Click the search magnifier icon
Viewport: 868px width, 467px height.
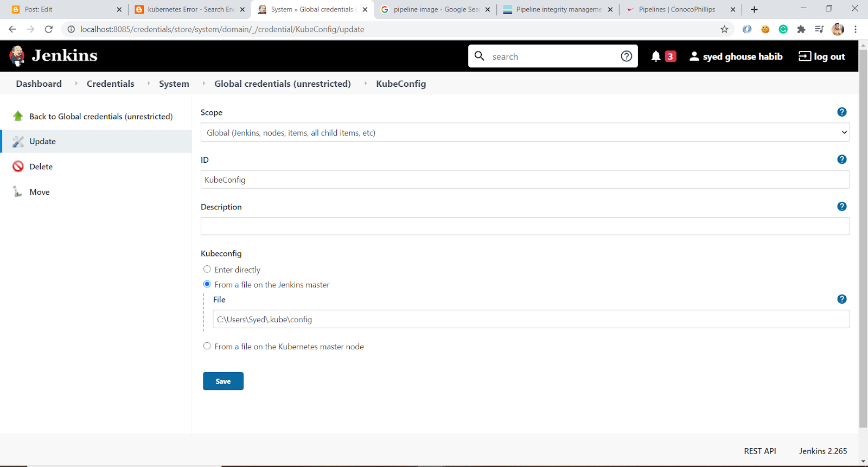click(480, 56)
